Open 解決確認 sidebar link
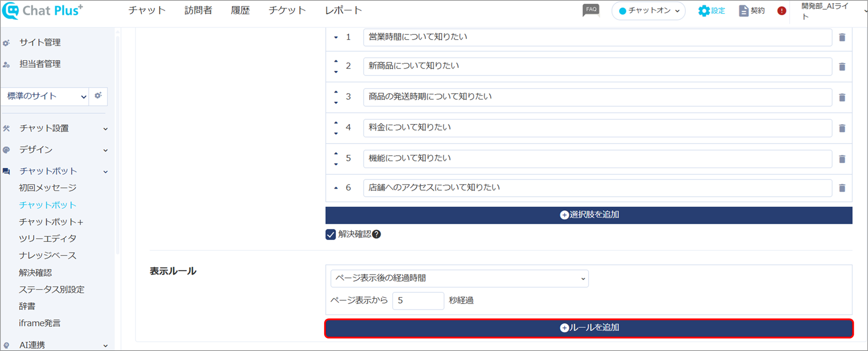 [x=36, y=273]
